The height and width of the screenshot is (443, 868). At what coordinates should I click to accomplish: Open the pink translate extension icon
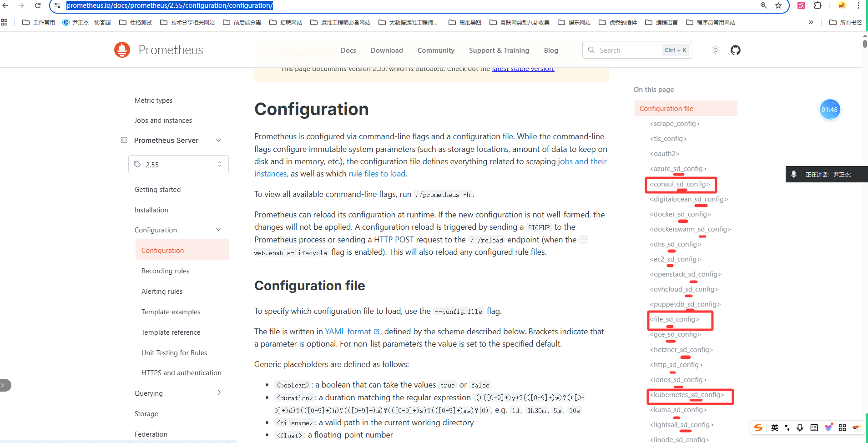click(x=801, y=5)
